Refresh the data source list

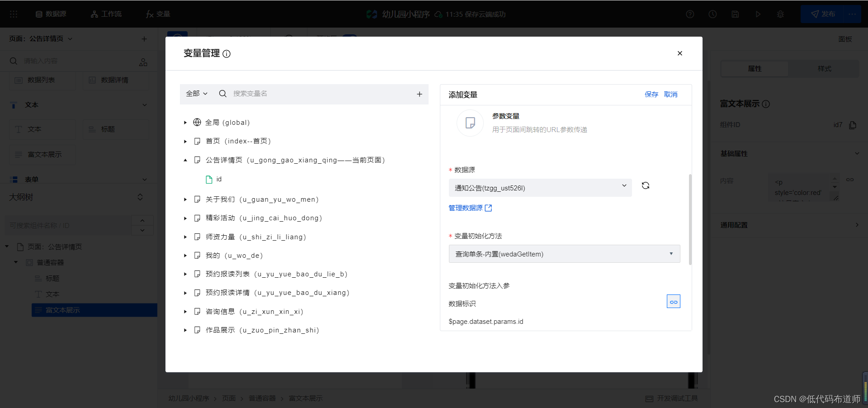pos(646,185)
